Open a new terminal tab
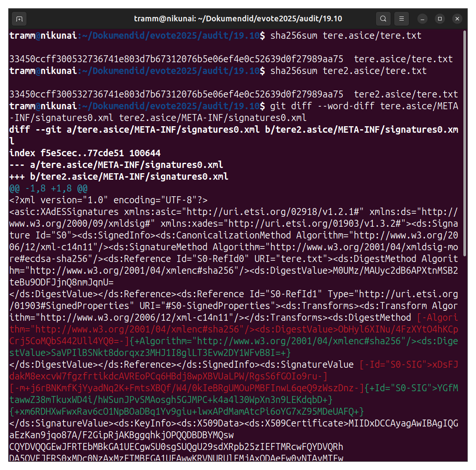The image size is (476, 470). pyautogui.click(x=19, y=19)
